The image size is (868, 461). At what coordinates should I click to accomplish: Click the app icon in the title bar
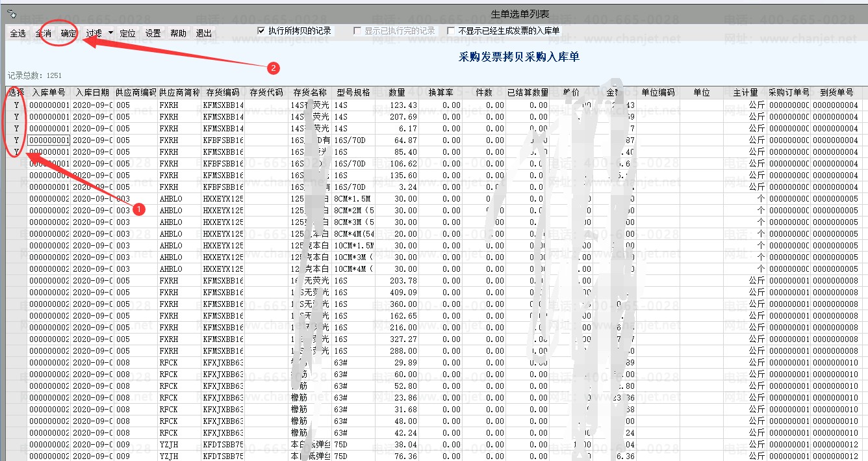(x=12, y=13)
